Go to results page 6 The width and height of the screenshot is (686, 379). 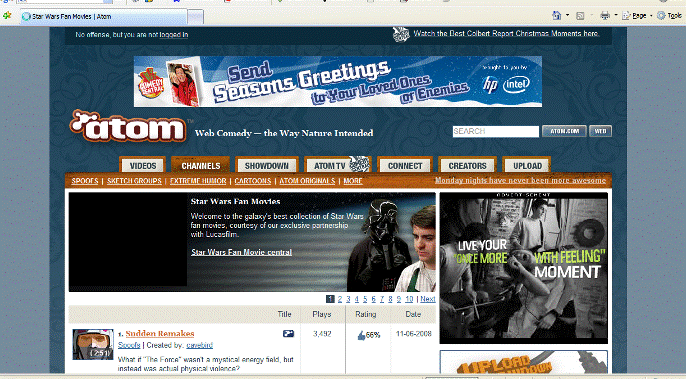[374, 299]
